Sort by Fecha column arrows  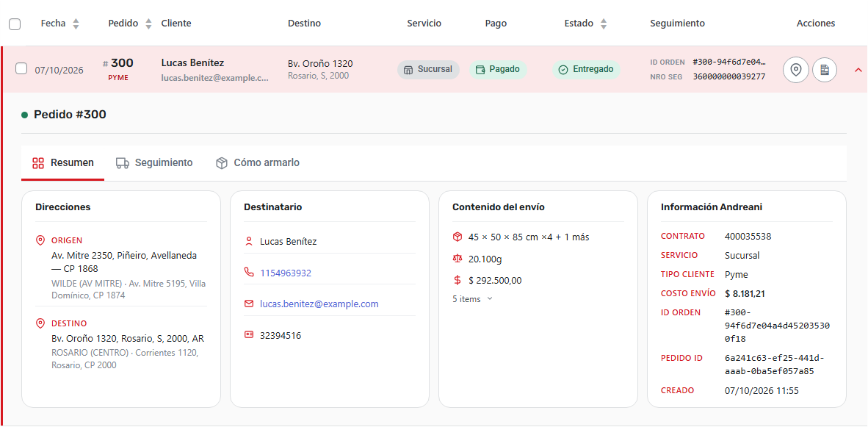[76, 24]
